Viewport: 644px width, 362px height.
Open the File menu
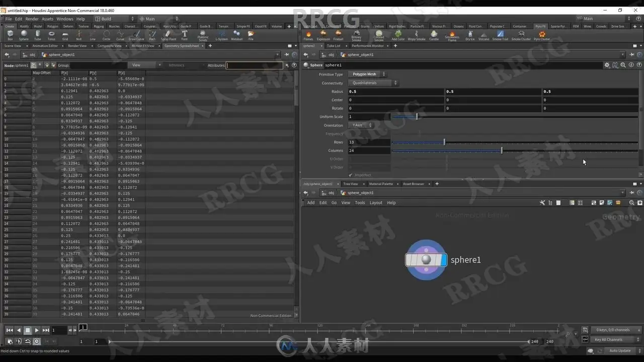point(9,19)
